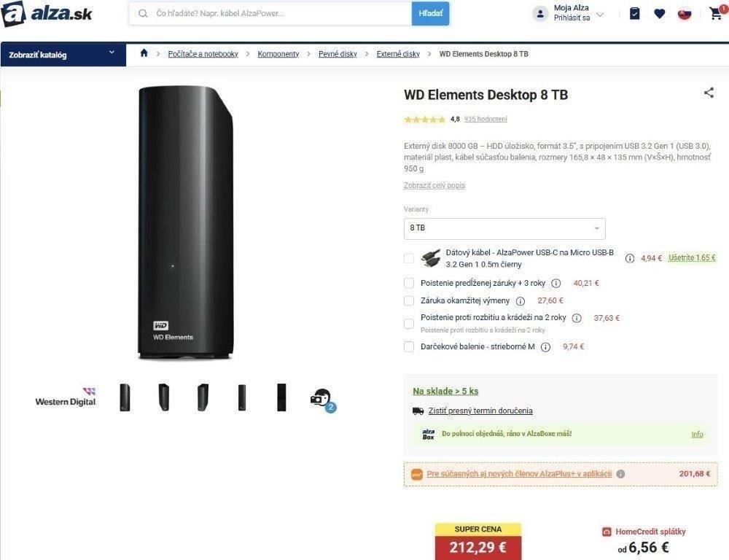Image resolution: width=729 pixels, height=560 pixels.
Task: Go to homepage via breadcrumb house icon
Action: 144,53
